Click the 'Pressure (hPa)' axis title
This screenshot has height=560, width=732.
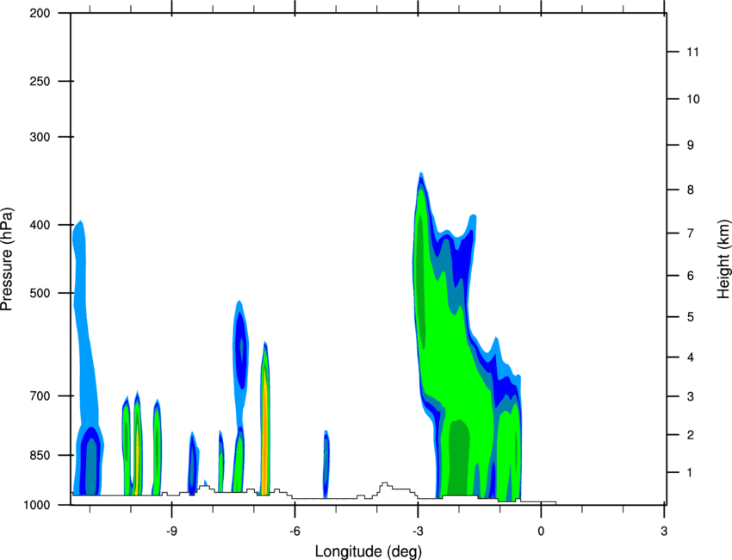tap(7, 258)
